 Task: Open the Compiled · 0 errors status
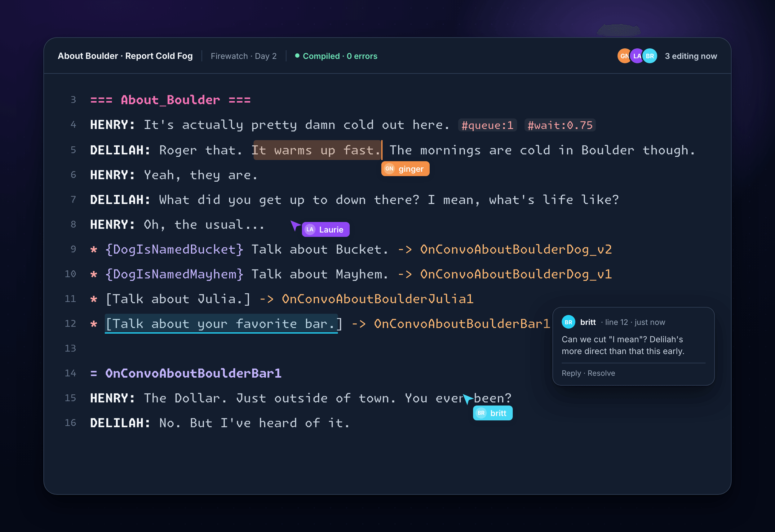(x=336, y=56)
